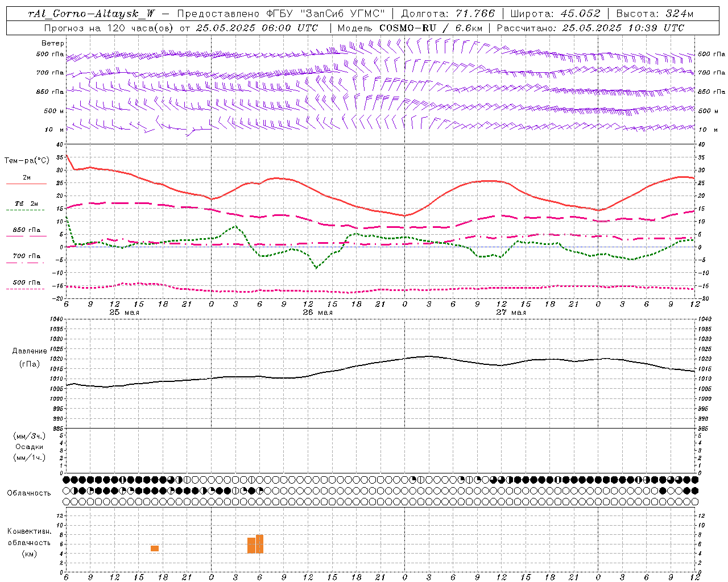Click the (км) unit under convective cloudiness
728x582 pixels.
tap(30, 554)
